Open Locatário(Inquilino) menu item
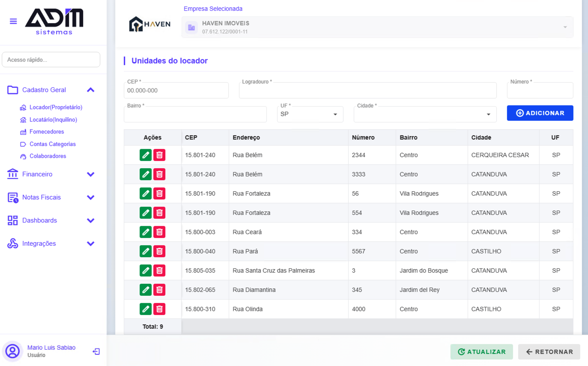Image resolution: width=588 pixels, height=366 pixels. coord(53,120)
